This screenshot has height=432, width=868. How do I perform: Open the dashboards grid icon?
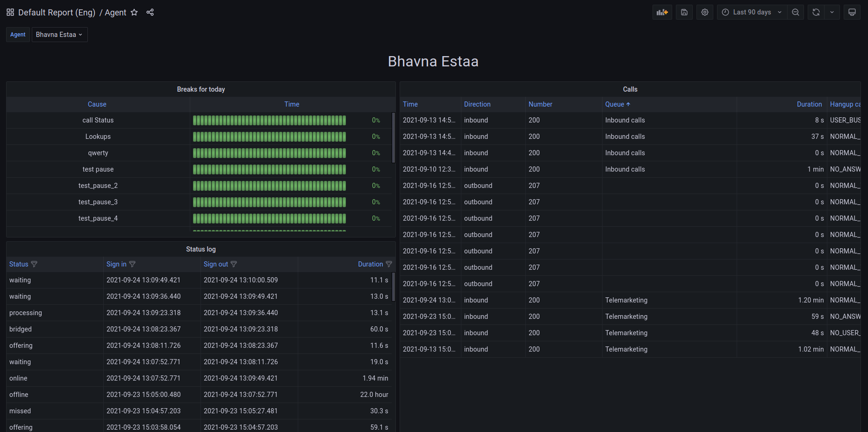pos(10,12)
